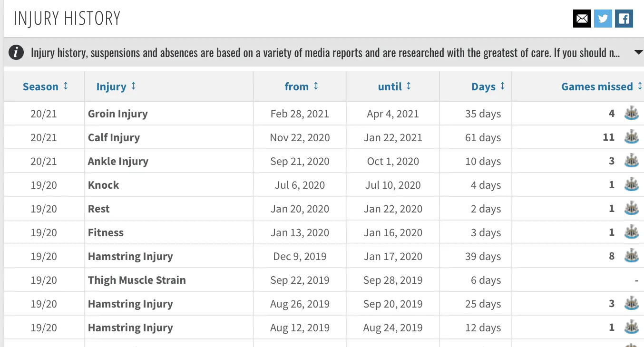
Task: Sort table by Days column
Action: (488, 87)
